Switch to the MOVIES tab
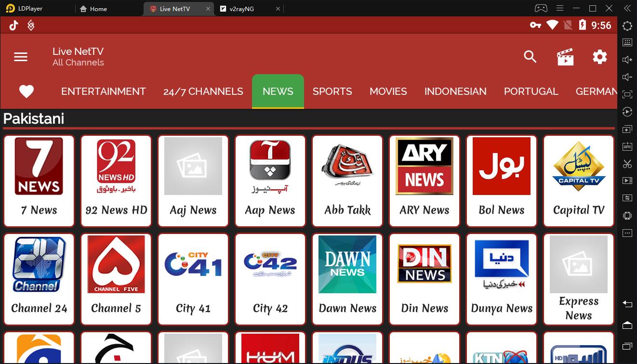The height and width of the screenshot is (364, 637). coord(388,91)
